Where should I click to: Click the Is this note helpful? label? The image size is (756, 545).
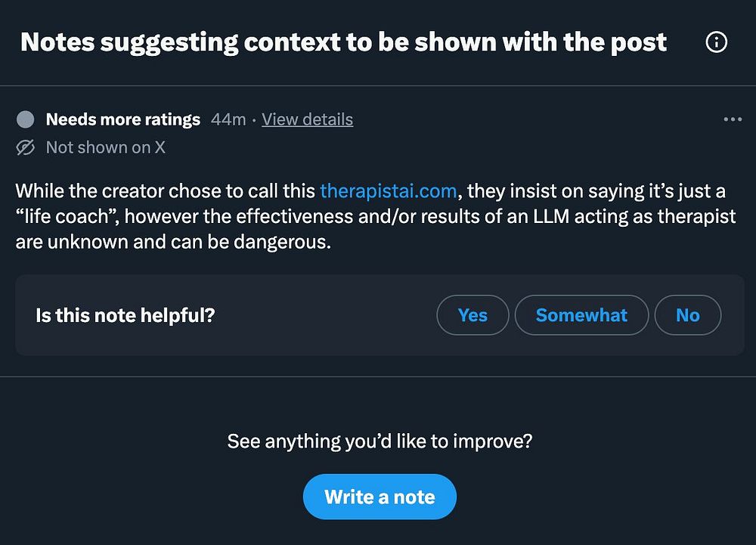(125, 315)
